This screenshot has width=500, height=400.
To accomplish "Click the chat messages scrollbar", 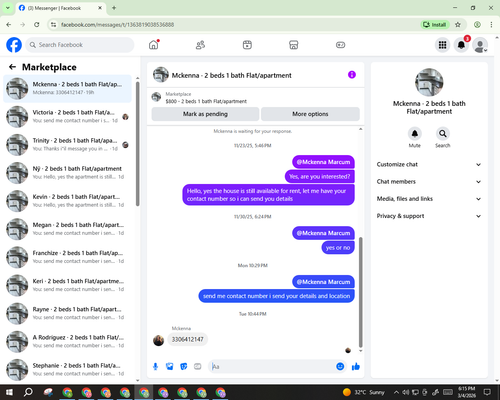I will pos(360,292).
